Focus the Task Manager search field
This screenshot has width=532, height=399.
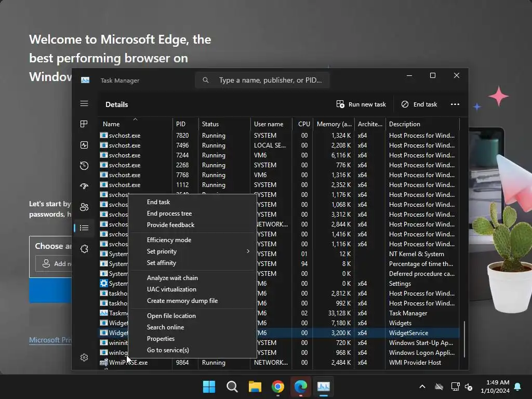(262, 80)
